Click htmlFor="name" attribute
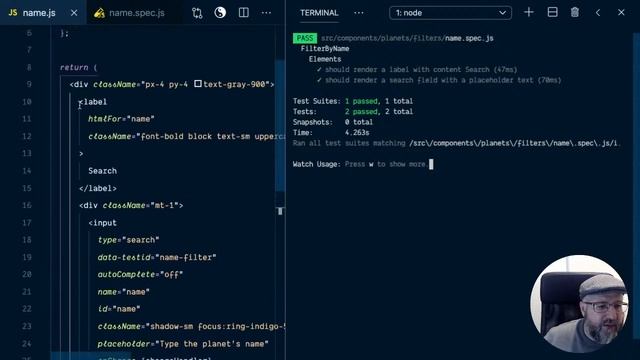This screenshot has height=360, width=640. 121,119
